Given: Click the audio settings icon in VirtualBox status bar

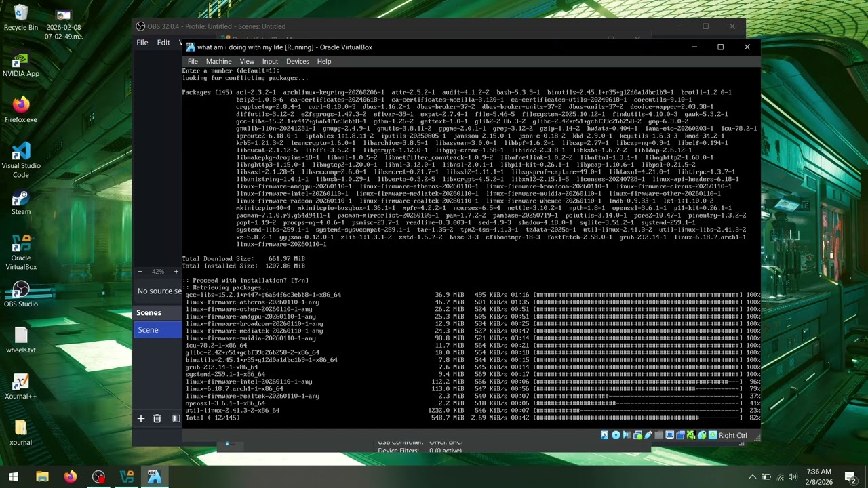Looking at the screenshot, I should pos(627,435).
